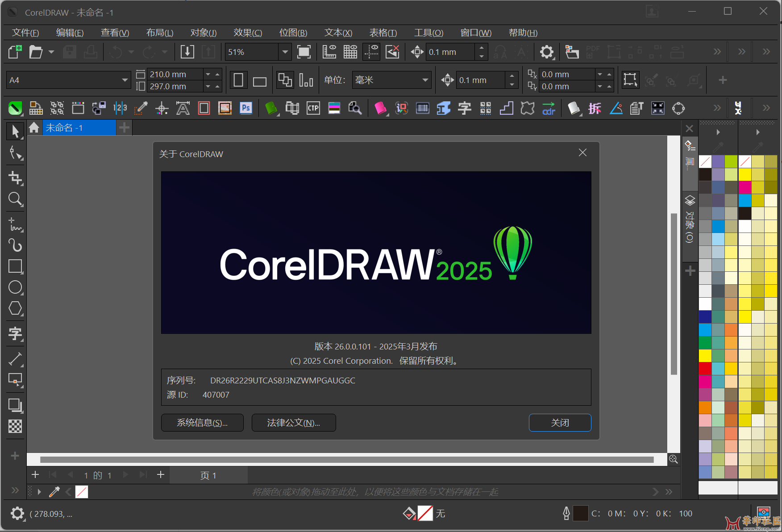782x532 pixels.
Task: Toggle show rulers button
Action: [329, 52]
